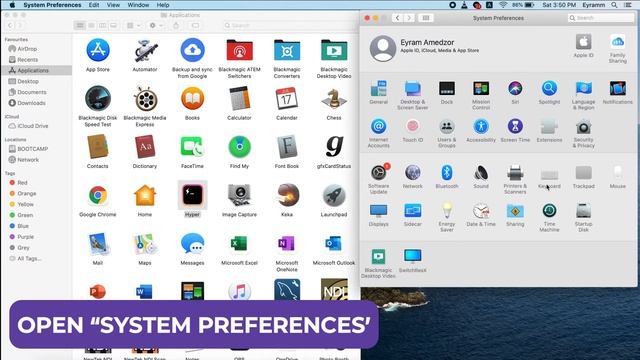Open Printers & Scanners preferences
The height and width of the screenshot is (360, 640).
pyautogui.click(x=515, y=179)
